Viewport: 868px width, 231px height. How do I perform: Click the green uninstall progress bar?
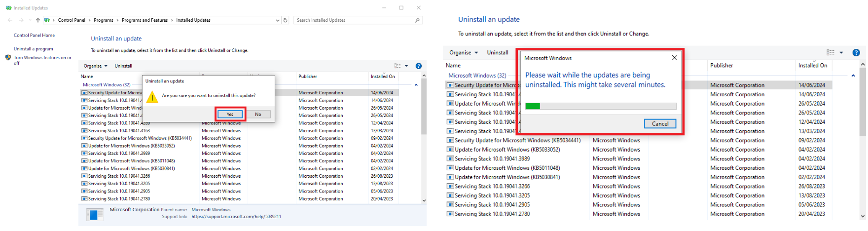point(601,106)
